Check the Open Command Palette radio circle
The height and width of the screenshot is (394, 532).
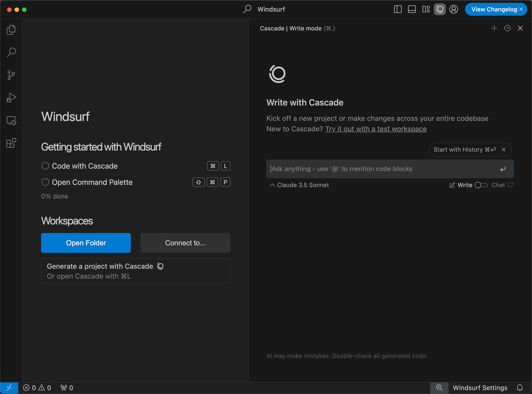(45, 182)
